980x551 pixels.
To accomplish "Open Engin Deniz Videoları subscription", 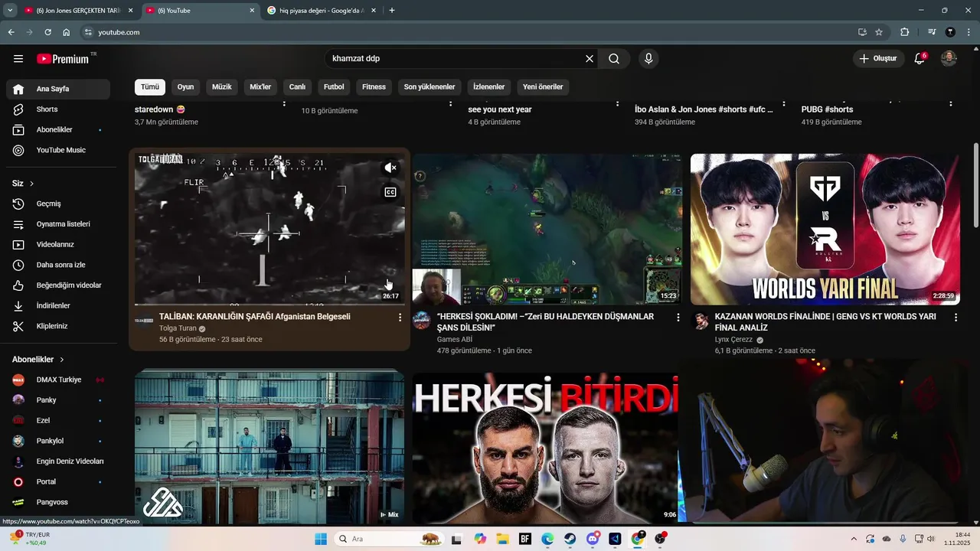I will pyautogui.click(x=58, y=461).
